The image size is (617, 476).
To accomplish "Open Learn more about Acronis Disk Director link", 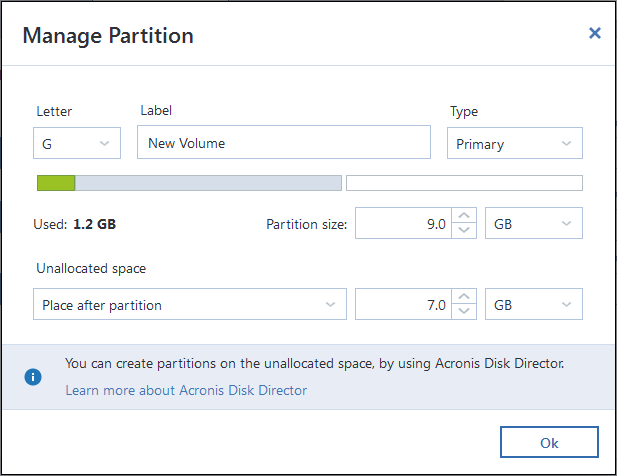I will [x=186, y=390].
